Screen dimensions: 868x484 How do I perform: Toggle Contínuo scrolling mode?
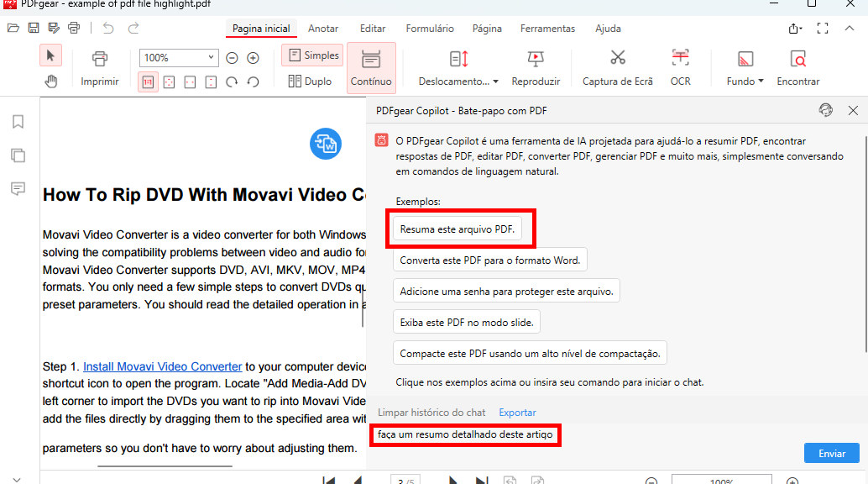[x=371, y=68]
